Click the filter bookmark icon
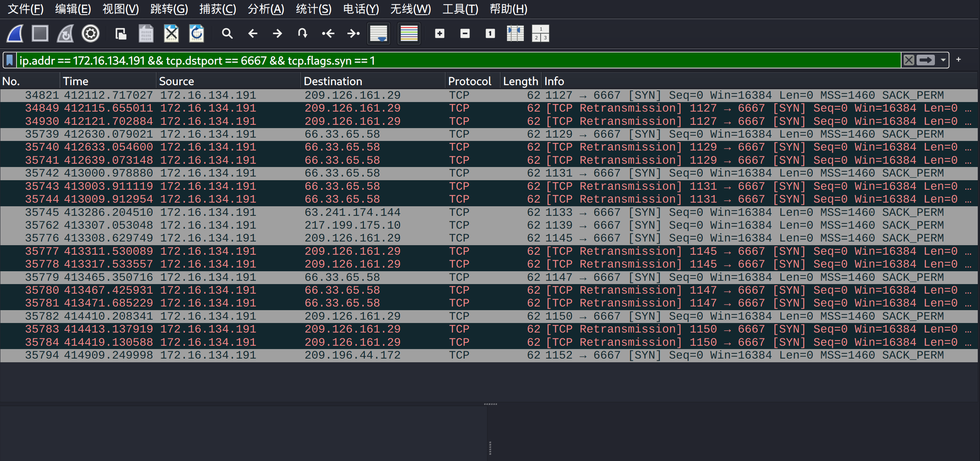This screenshot has width=980, height=461. tap(10, 60)
